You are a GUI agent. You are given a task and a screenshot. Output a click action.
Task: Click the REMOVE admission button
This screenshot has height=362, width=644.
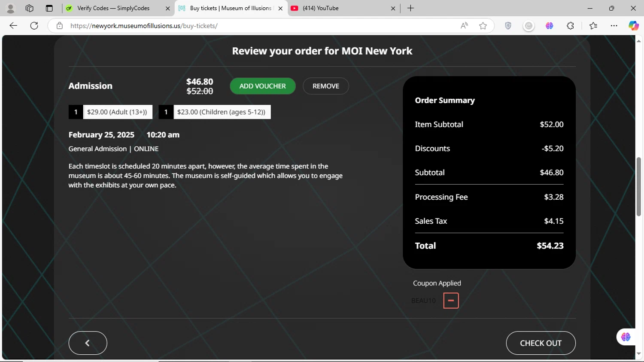[326, 86]
